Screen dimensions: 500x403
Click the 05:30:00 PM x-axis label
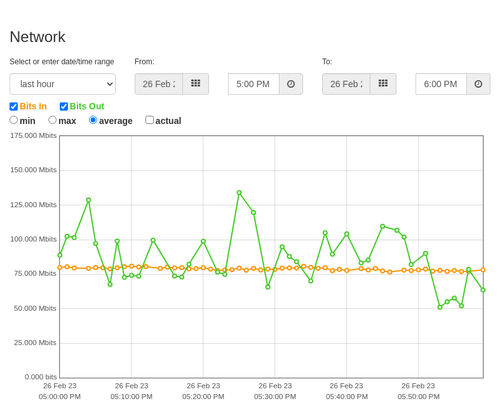(x=275, y=397)
